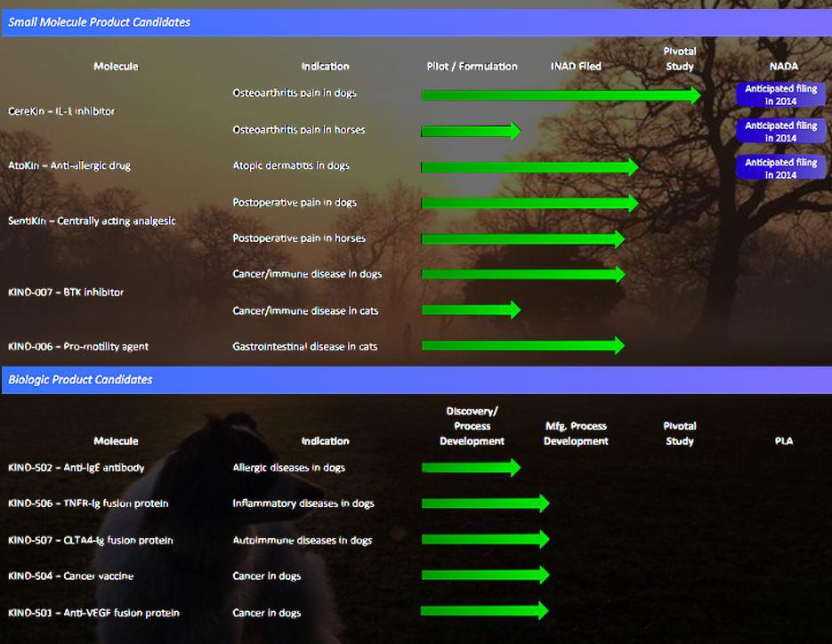Click the Pilot / Formulation column heading
The image size is (832, 644).
click(x=472, y=67)
